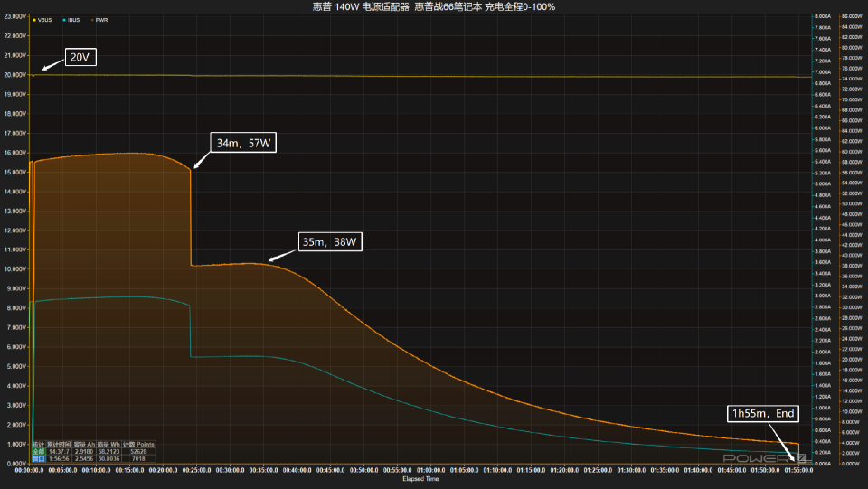Click the 23.000V voltage axis label
The image size is (868, 489).
pos(15,16)
